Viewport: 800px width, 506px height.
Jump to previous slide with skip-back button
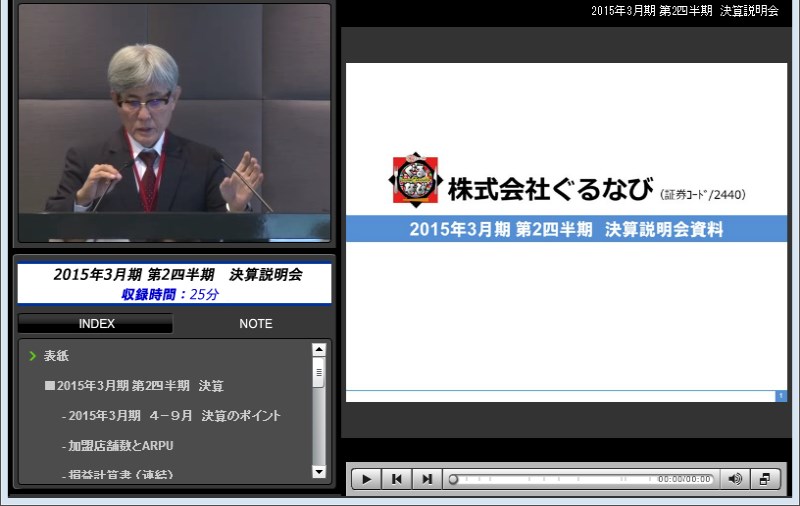tap(396, 479)
